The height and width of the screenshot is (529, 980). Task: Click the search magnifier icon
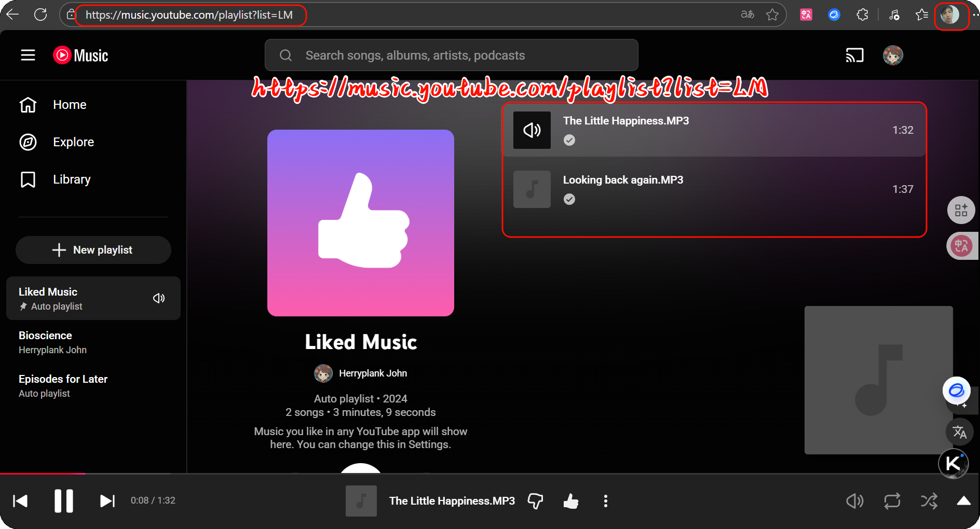(x=285, y=55)
